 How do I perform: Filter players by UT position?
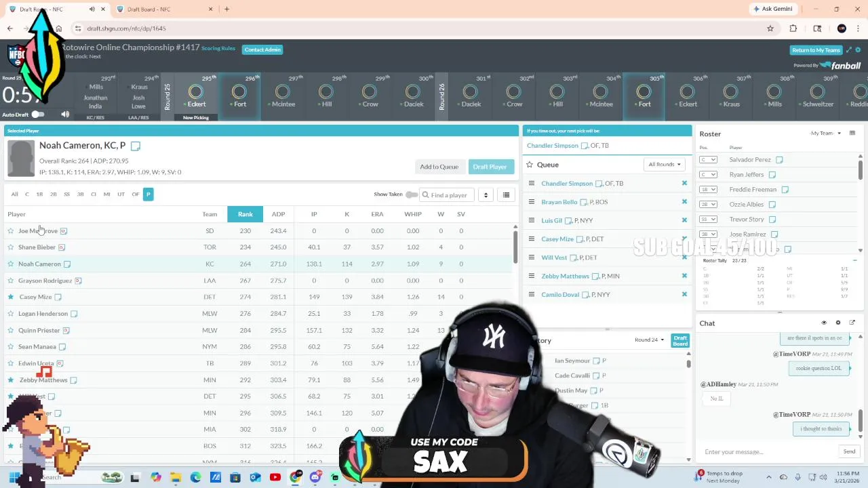click(x=121, y=195)
